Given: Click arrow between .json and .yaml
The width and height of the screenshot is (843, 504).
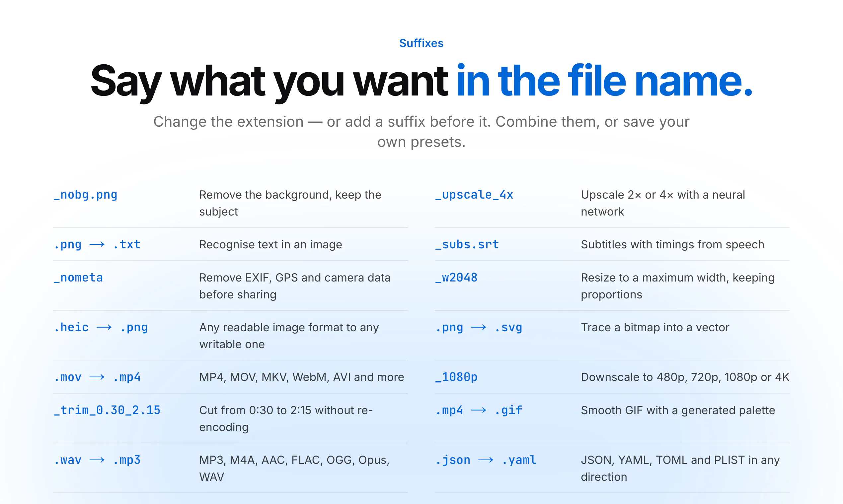Looking at the screenshot, I should tap(486, 460).
